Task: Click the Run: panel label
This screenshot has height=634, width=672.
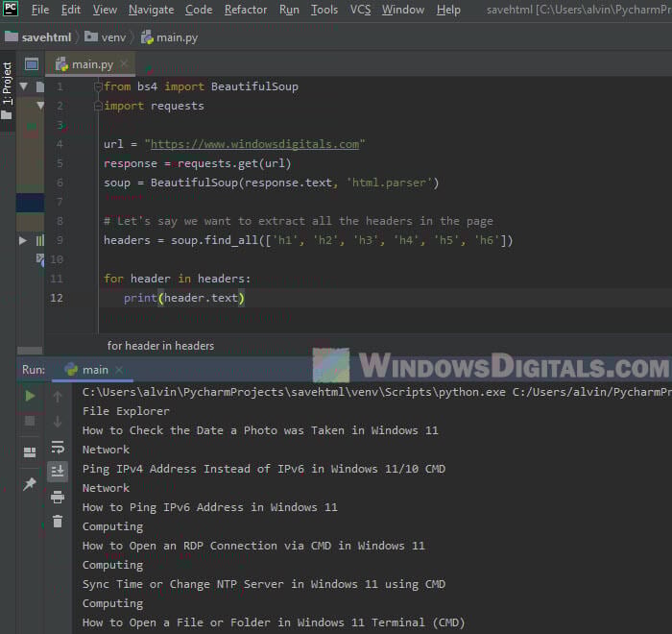Action: (x=34, y=370)
